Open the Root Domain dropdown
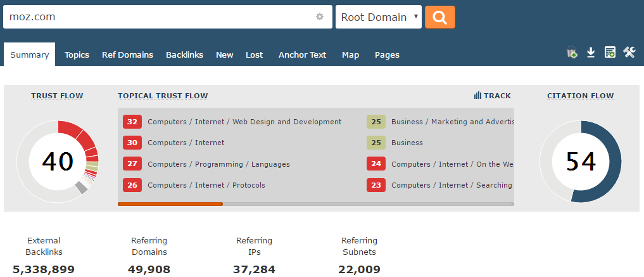 379,17
